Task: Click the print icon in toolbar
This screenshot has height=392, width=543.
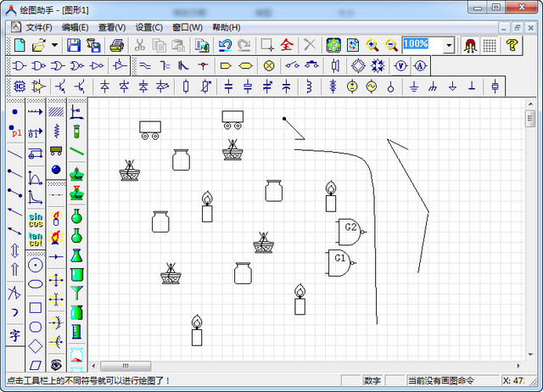Action: pyautogui.click(x=117, y=45)
